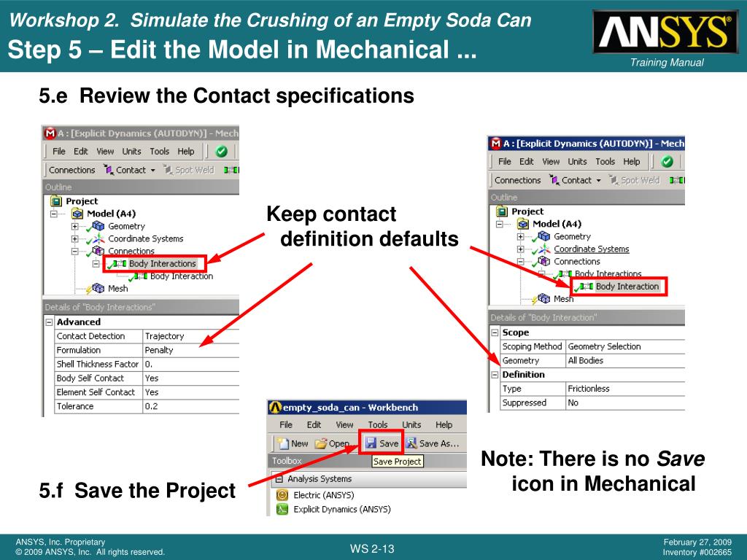Click Shell Thickness Factor value field

(x=190, y=365)
